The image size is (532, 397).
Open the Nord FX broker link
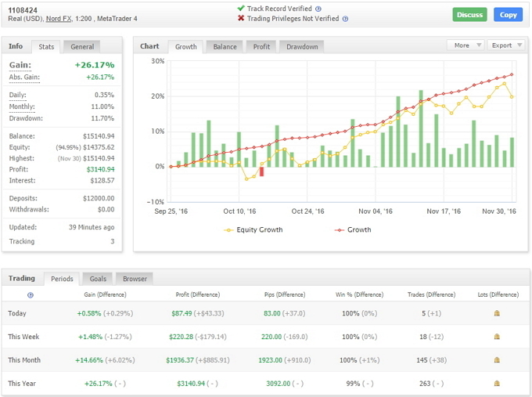[59, 19]
